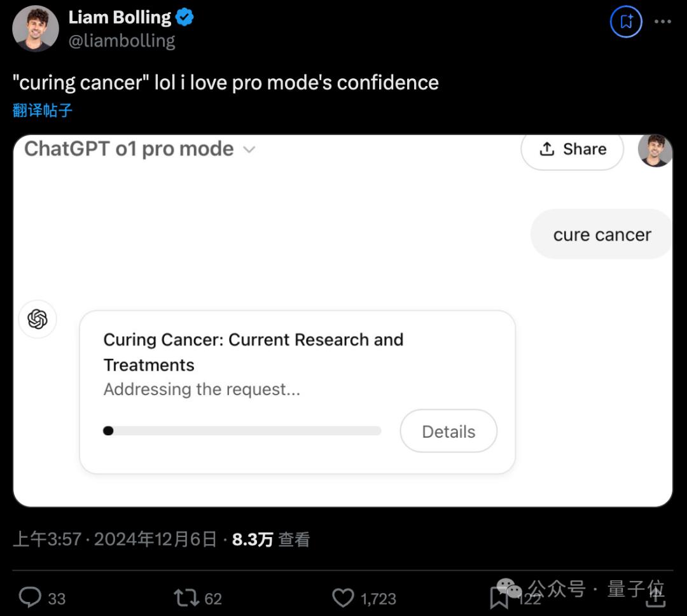
Task: Click the retweet icon
Action: click(x=186, y=598)
